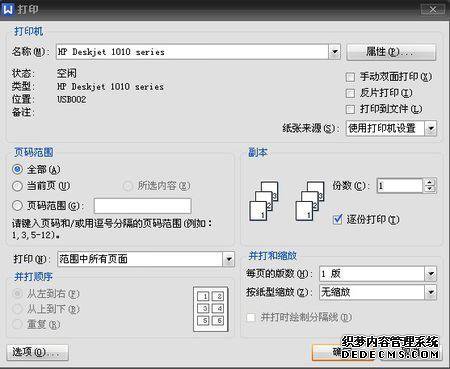The height and width of the screenshot is (369, 450).
Task: Toggle 打印到文件 checkbox
Action: coord(350,109)
